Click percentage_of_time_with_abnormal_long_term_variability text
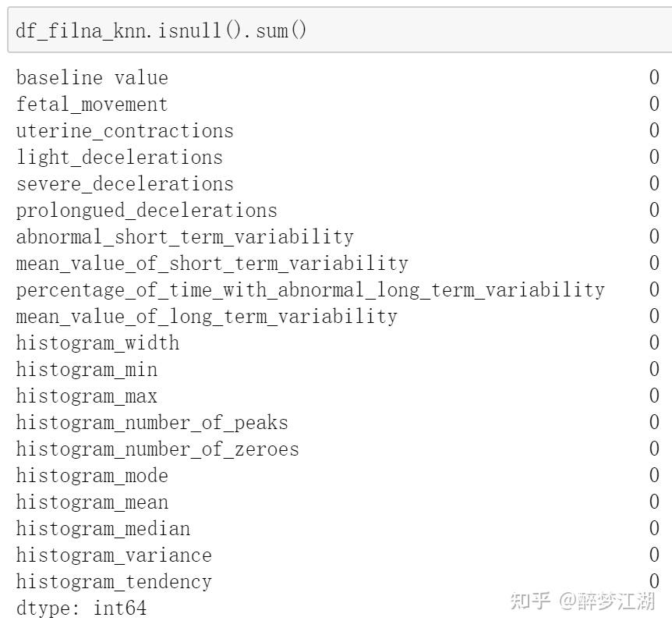Image resolution: width=672 pixels, height=628 pixels. click(x=310, y=290)
